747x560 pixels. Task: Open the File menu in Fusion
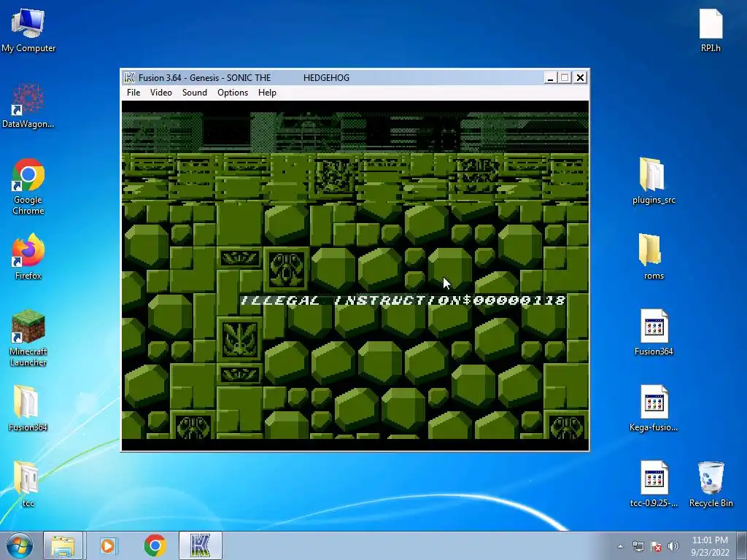click(133, 93)
